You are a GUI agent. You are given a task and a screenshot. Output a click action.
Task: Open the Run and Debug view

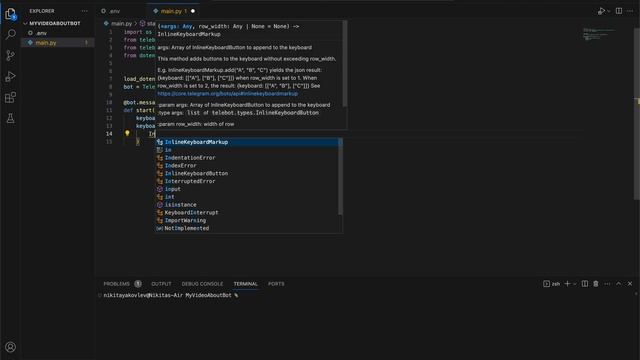tap(10, 76)
